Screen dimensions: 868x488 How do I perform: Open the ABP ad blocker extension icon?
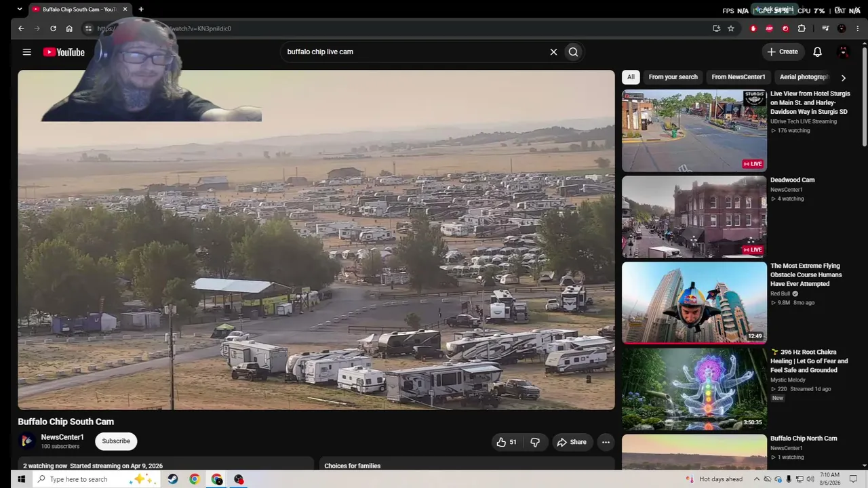pyautogui.click(x=769, y=28)
